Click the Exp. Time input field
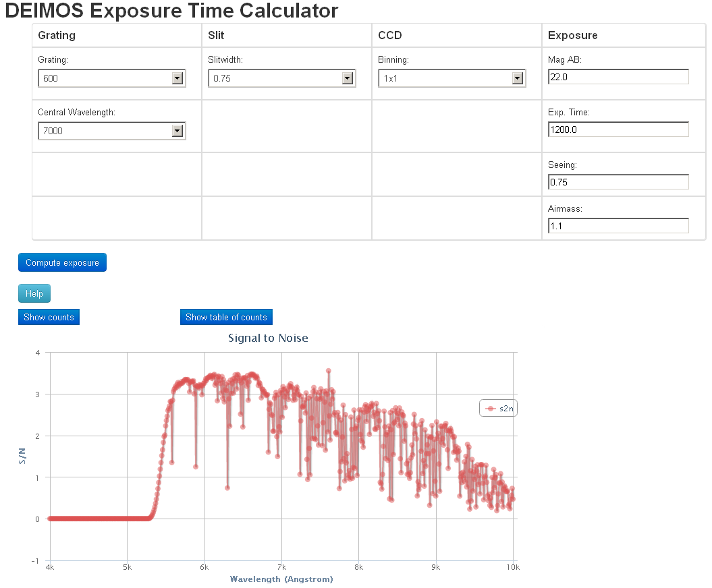Screen dimensions: 712x588 (x=618, y=129)
